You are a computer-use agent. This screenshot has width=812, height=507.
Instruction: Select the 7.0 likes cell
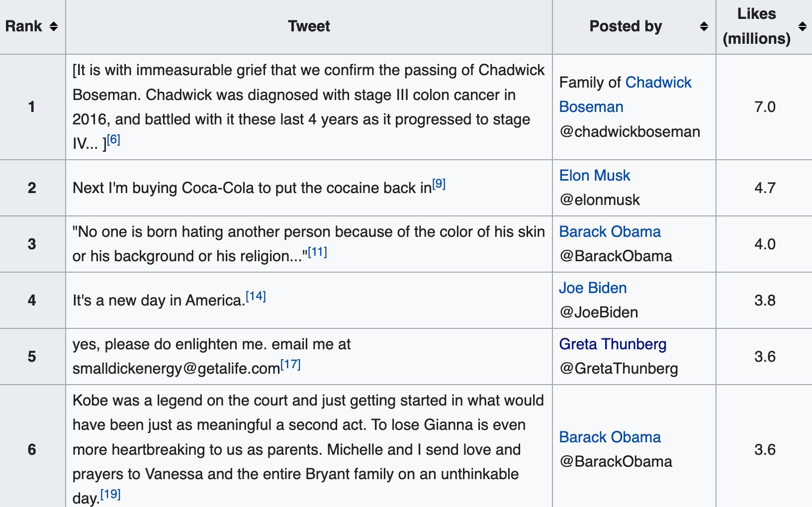coord(764,107)
